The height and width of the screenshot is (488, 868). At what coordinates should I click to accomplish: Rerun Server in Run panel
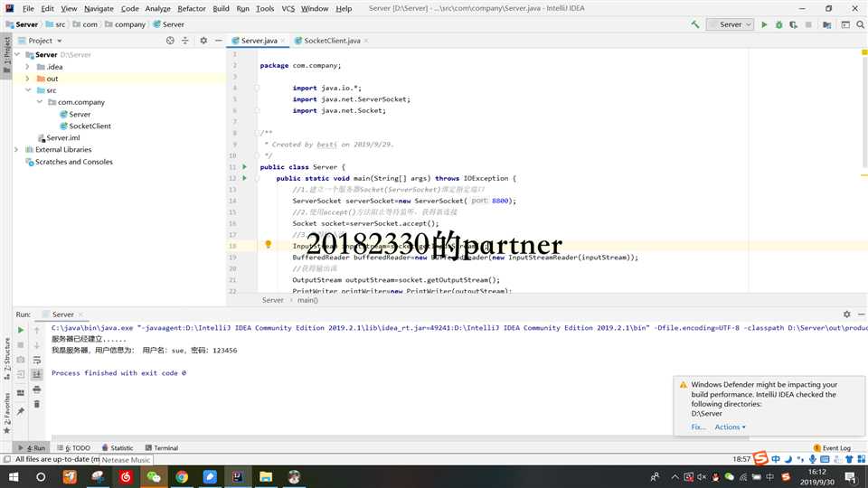[x=21, y=330]
